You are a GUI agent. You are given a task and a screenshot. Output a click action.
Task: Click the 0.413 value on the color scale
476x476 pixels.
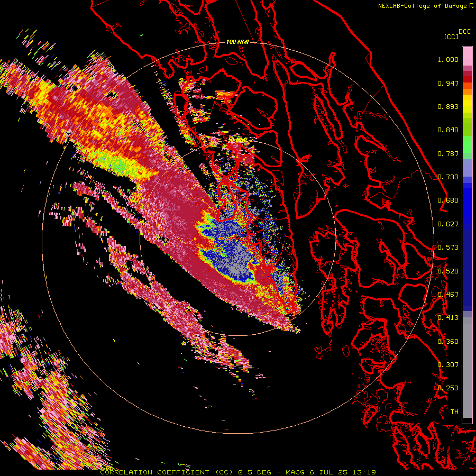point(448,318)
